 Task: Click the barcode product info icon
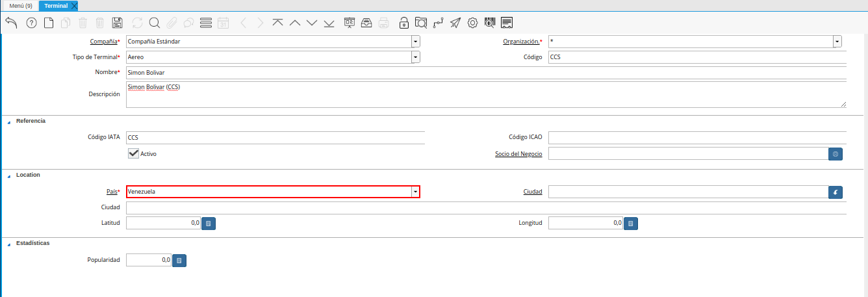[x=490, y=23]
